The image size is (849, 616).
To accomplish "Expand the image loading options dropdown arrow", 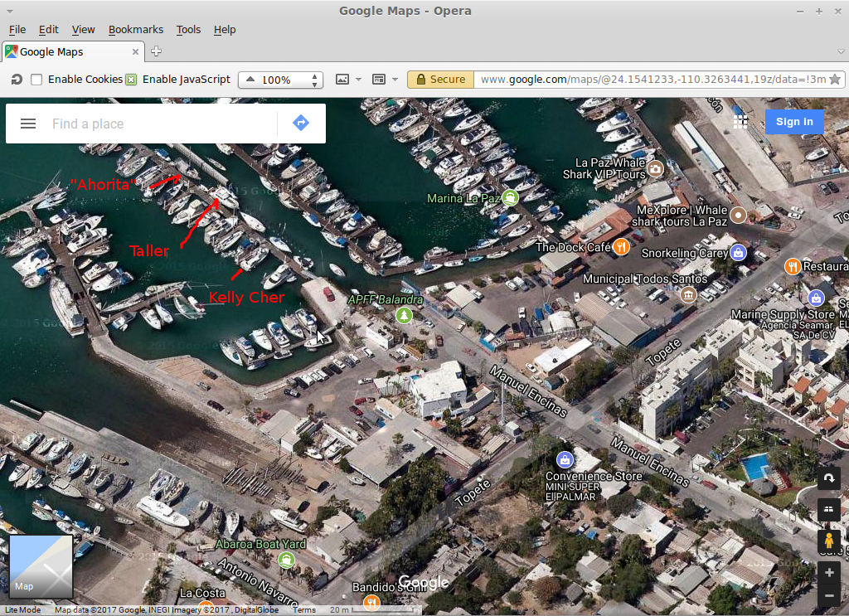I will point(358,80).
